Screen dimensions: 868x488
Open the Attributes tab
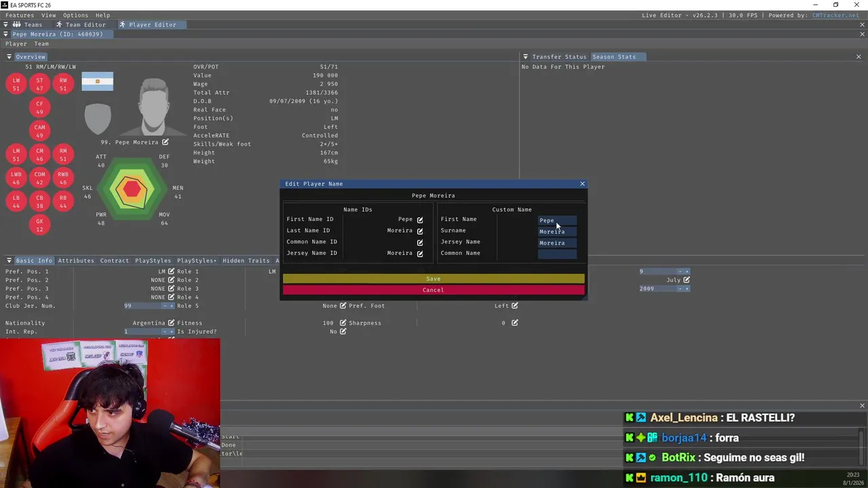coord(76,260)
